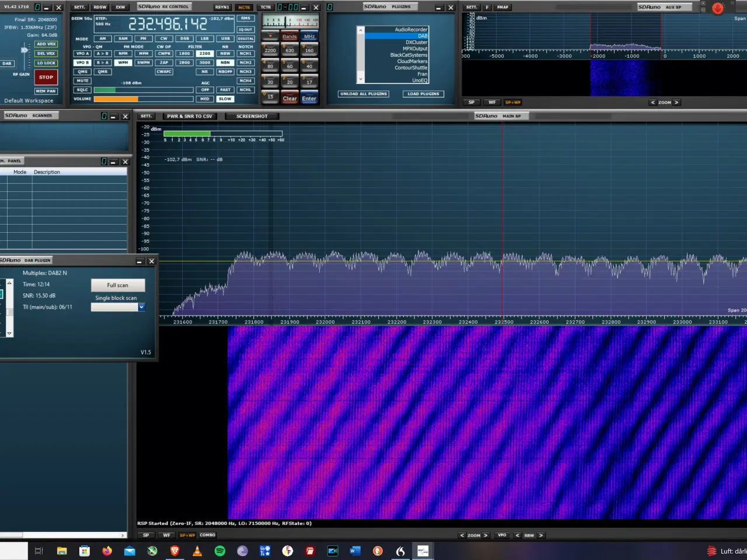Enable NR noise reduction

[205, 72]
